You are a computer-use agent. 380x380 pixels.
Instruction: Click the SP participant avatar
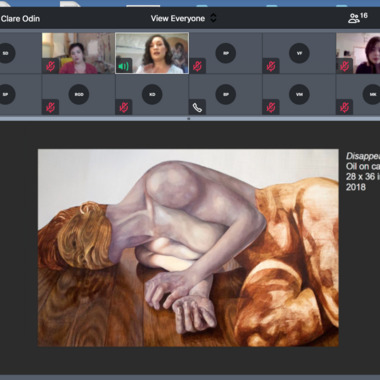5,94
